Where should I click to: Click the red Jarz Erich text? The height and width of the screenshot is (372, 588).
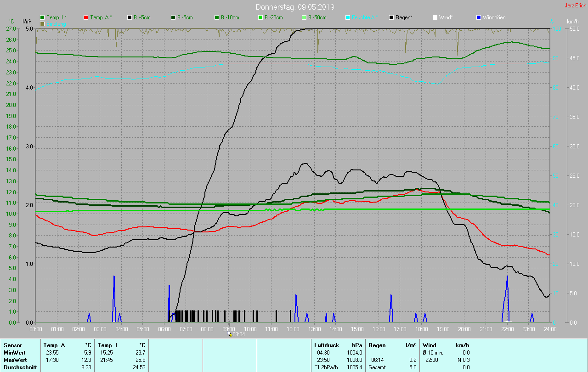pyautogui.click(x=575, y=6)
